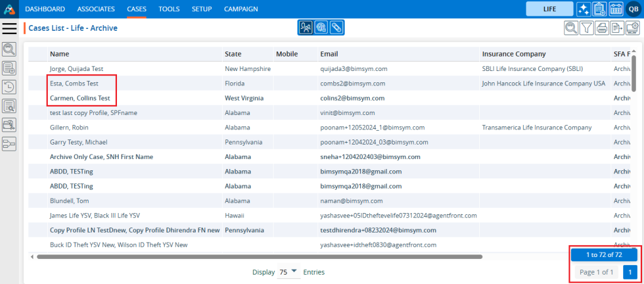Switch to the TOOLS menu

pos(169,9)
